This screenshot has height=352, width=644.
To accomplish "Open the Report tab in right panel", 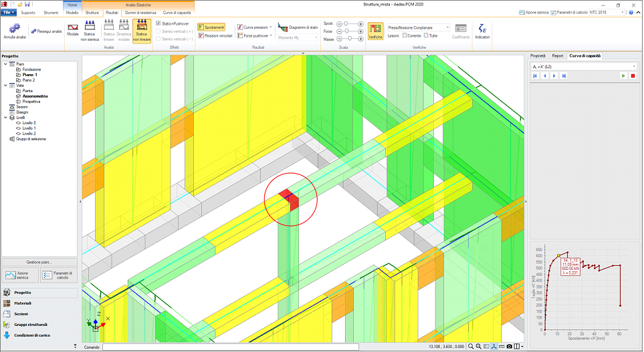I will point(557,56).
